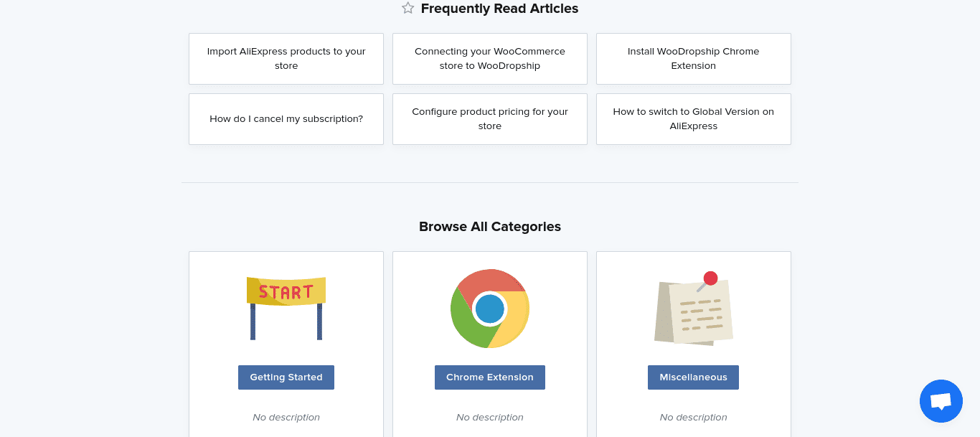Open the Chrome Extension category
980x437 pixels.
pos(490,377)
